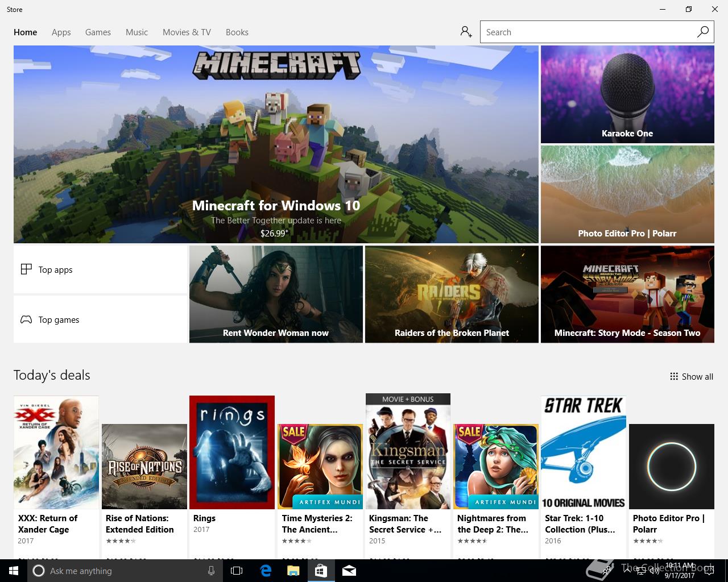Click the Top apps grid icon
Viewport: 728px width, 582px height.
pyautogui.click(x=26, y=269)
